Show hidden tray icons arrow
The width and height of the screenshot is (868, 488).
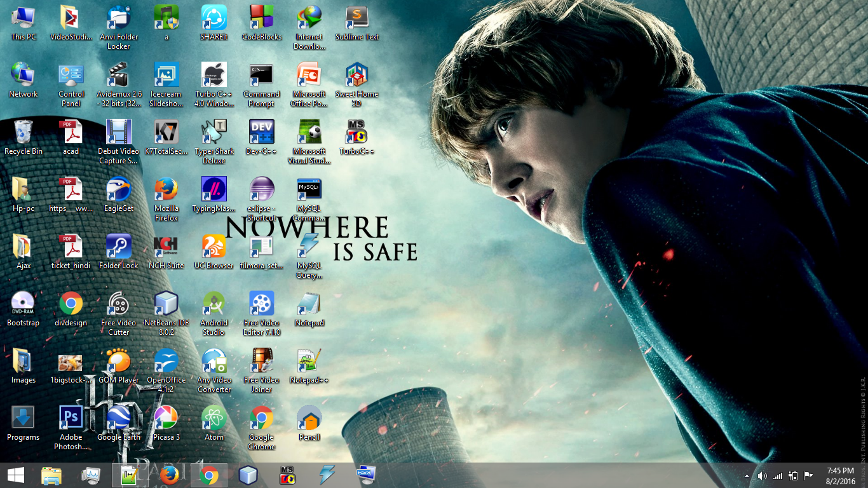coord(747,475)
